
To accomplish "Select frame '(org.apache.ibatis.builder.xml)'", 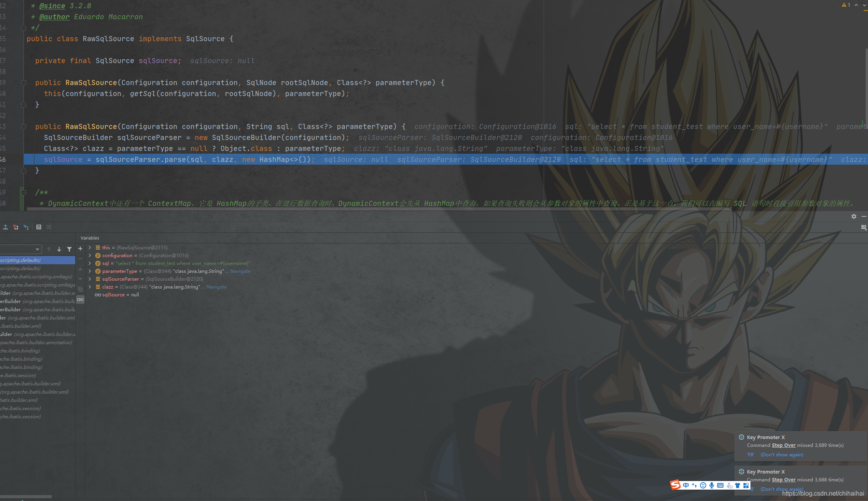I will (x=38, y=392).
